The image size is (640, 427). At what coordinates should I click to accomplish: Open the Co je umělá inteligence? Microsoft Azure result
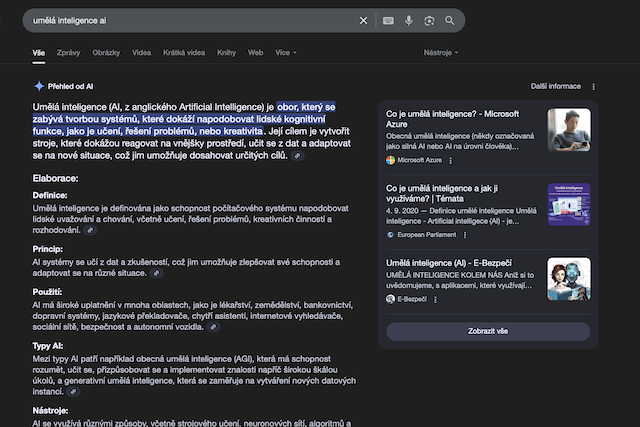pos(452,119)
